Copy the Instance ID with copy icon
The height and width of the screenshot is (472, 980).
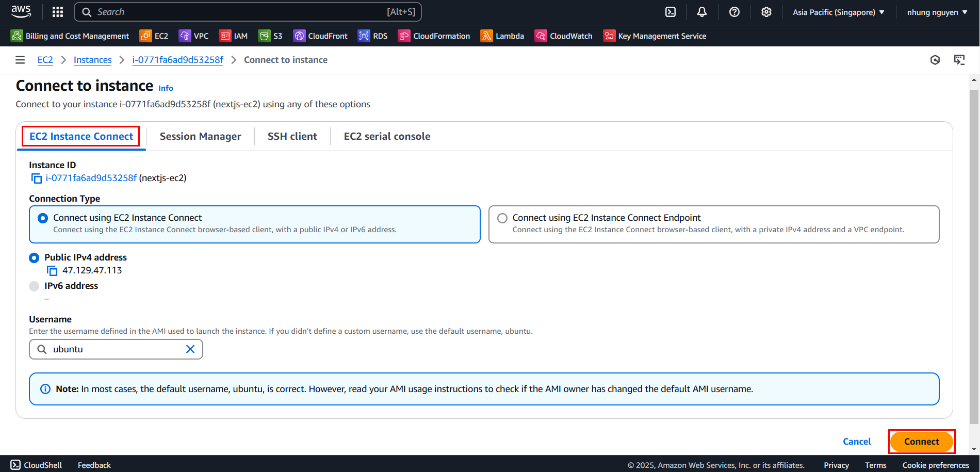pyautogui.click(x=37, y=178)
